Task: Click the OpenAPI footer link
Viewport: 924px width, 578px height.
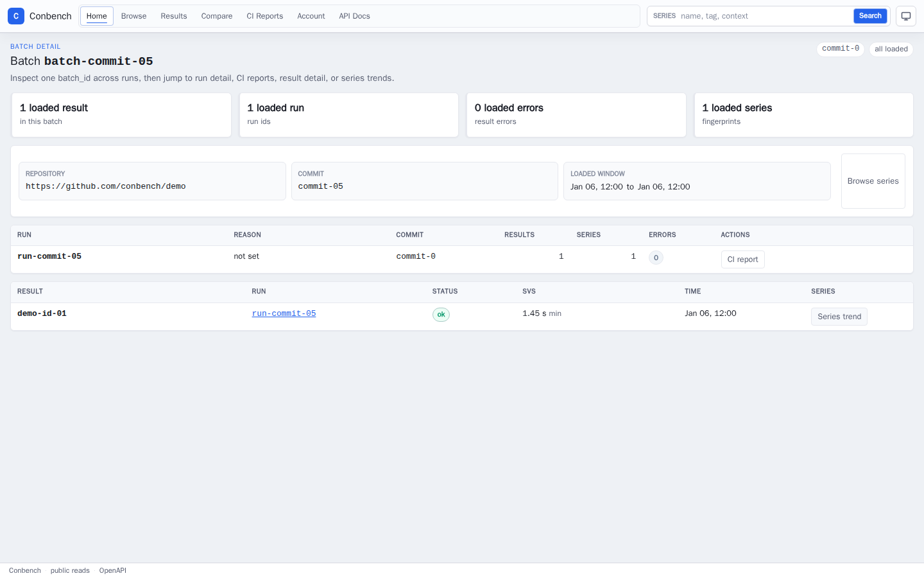Action: 113,570
